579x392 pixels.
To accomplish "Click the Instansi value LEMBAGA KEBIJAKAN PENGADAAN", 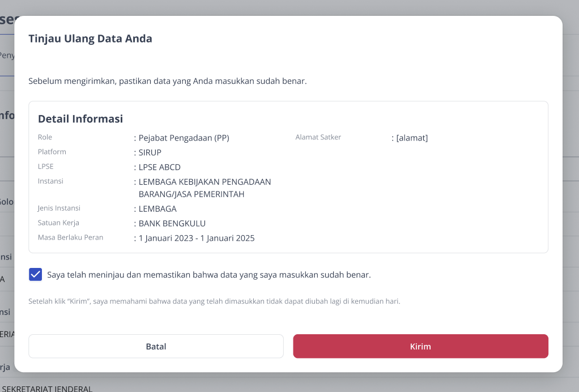I will coord(205,188).
